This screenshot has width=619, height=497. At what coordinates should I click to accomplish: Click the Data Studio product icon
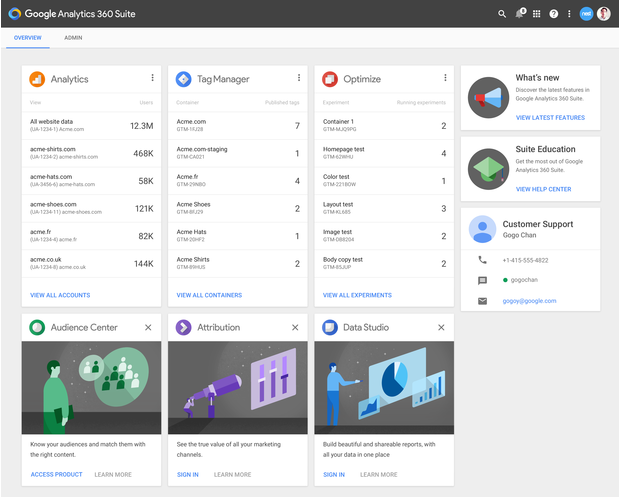click(x=330, y=327)
